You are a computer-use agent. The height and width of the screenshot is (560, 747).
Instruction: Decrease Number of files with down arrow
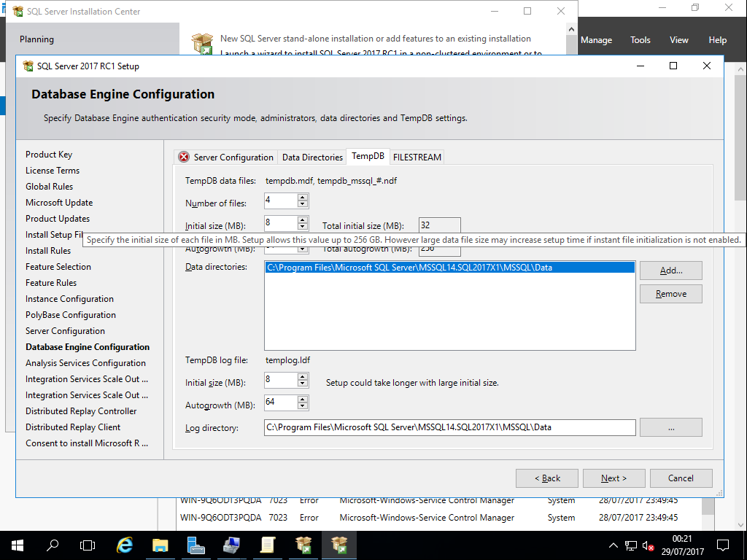(x=303, y=204)
